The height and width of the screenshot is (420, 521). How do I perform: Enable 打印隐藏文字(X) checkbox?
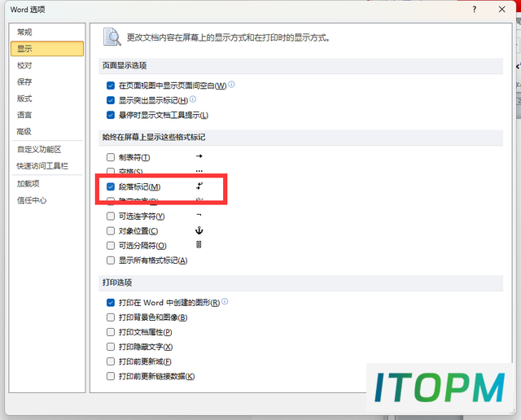(111, 347)
